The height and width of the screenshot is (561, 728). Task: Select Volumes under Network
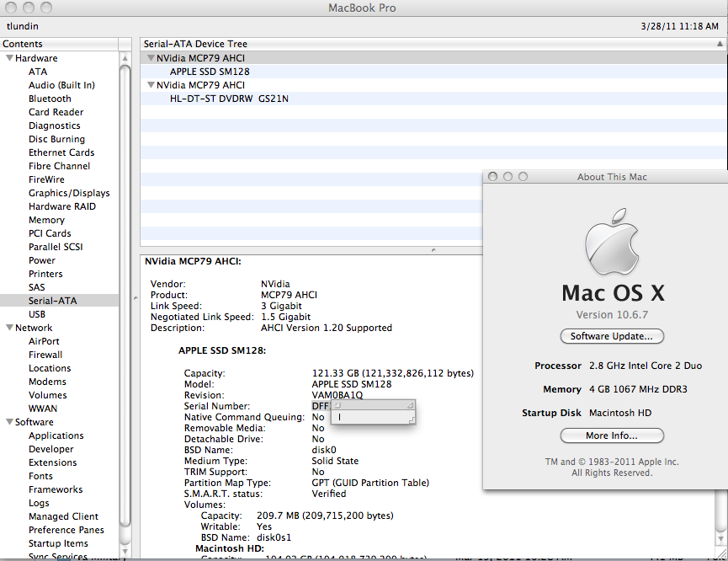[x=47, y=395]
